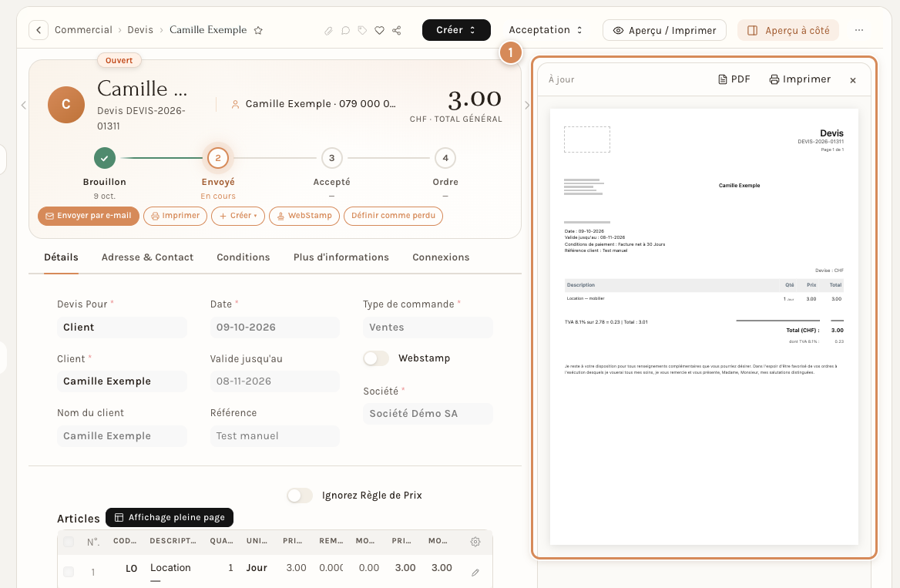The image size is (900, 588).
Task: Switch to the Détails tab
Action: click(62, 257)
